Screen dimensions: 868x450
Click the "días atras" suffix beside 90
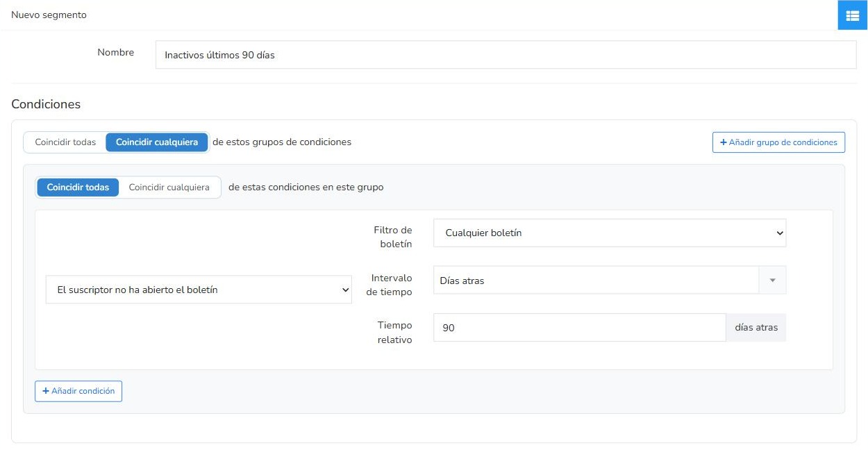pos(756,328)
